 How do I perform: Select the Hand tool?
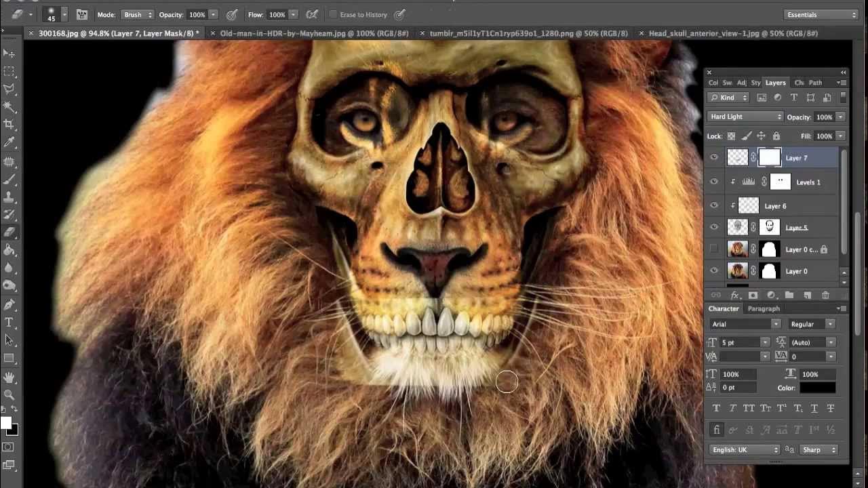tap(9, 378)
